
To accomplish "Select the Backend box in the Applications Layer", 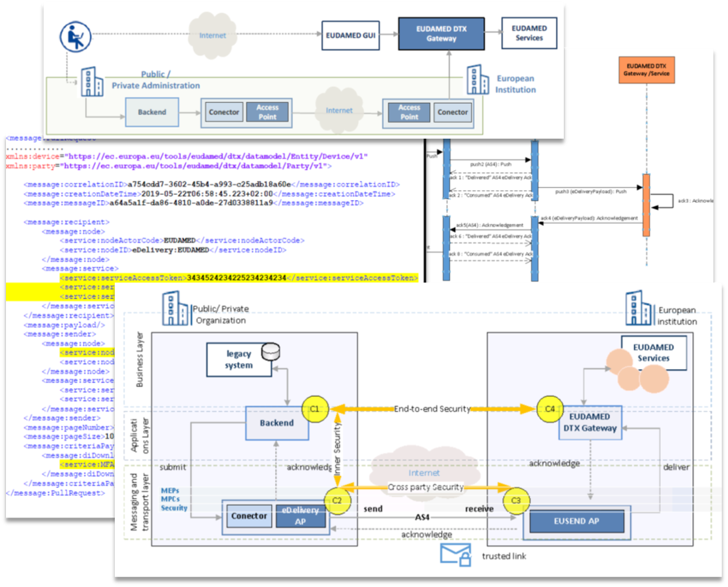I will [x=277, y=423].
